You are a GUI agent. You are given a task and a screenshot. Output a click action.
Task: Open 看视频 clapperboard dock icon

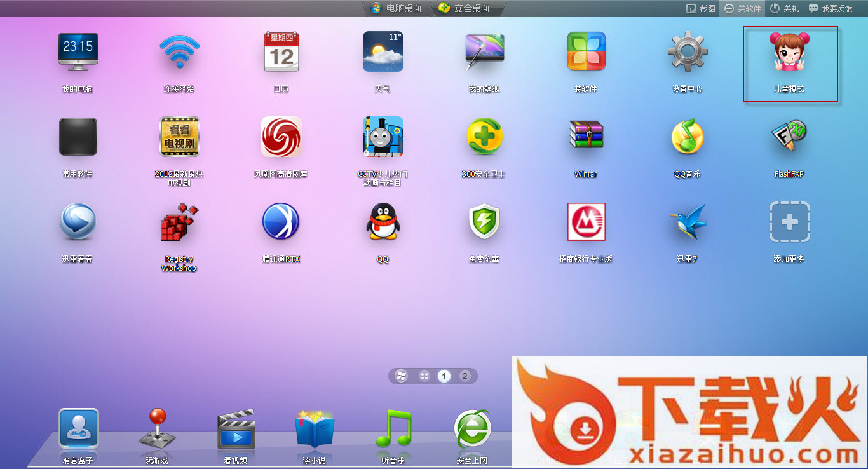point(236,430)
